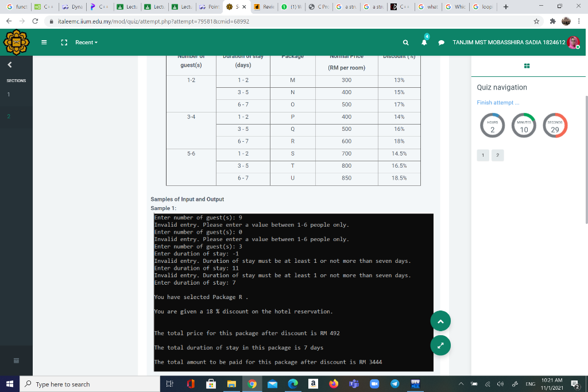Jump to quiz question 1
This screenshot has height=392, width=588.
[483, 155]
